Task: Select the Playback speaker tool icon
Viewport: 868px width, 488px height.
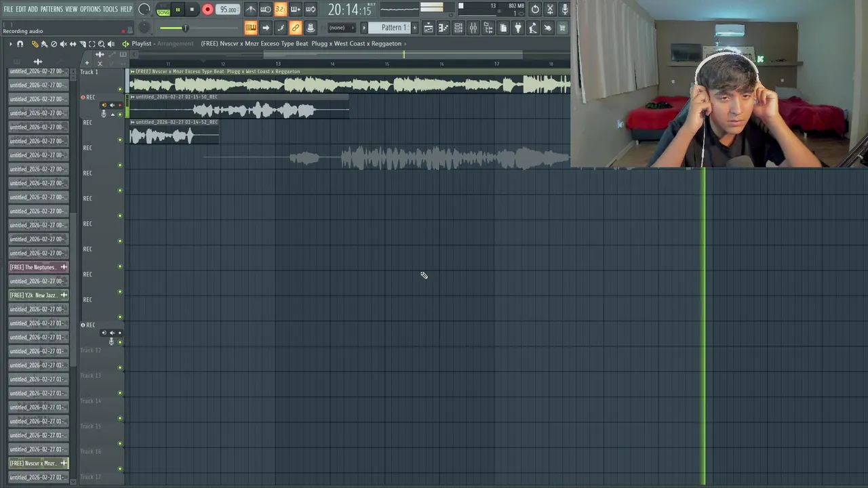Action: tap(111, 44)
